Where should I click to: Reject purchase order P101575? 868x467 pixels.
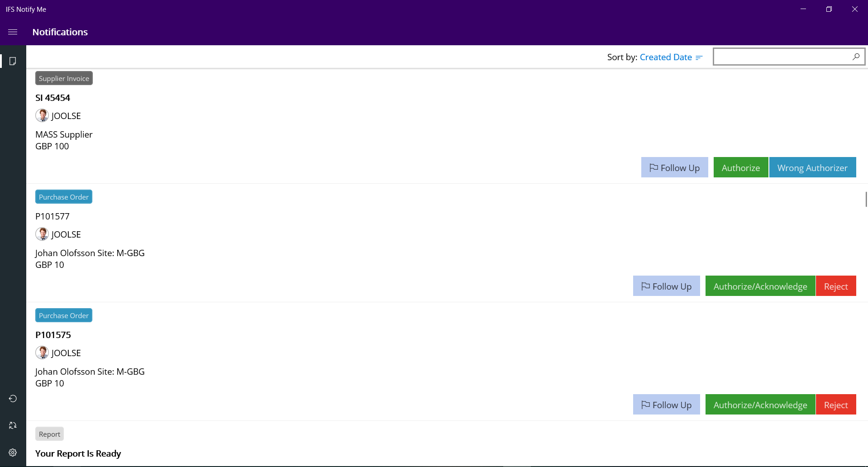[x=836, y=405]
